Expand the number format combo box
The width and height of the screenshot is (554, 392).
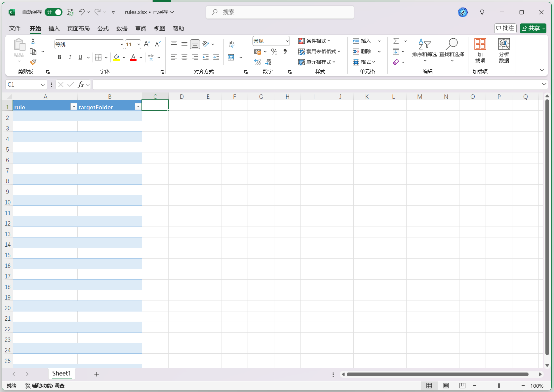click(x=287, y=41)
